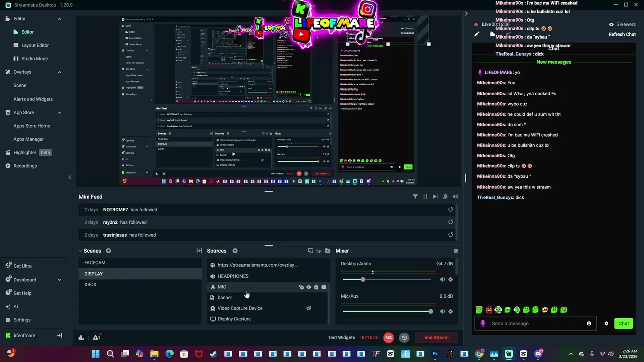Delete the MIC source with trash icon
Image resolution: width=644 pixels, height=362 pixels.
(316, 287)
